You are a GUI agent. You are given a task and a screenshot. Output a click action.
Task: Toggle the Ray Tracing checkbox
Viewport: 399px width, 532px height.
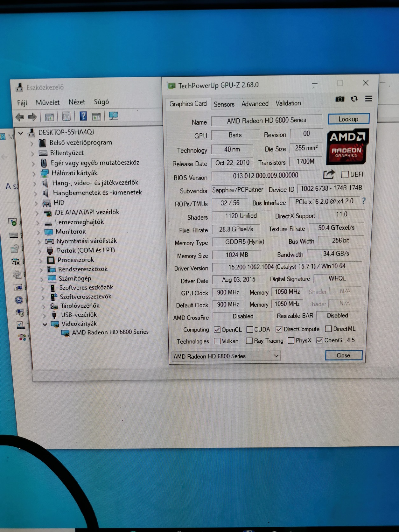pyautogui.click(x=249, y=341)
